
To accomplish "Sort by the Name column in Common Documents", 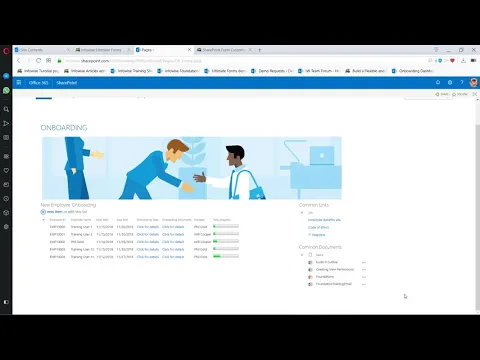I will [319, 255].
